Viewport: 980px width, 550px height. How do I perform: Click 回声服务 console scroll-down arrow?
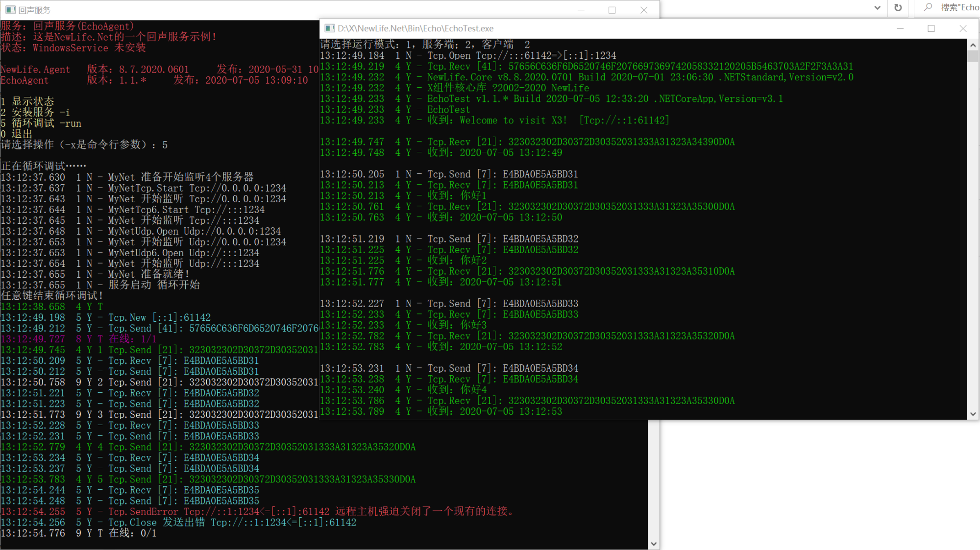pos(654,544)
